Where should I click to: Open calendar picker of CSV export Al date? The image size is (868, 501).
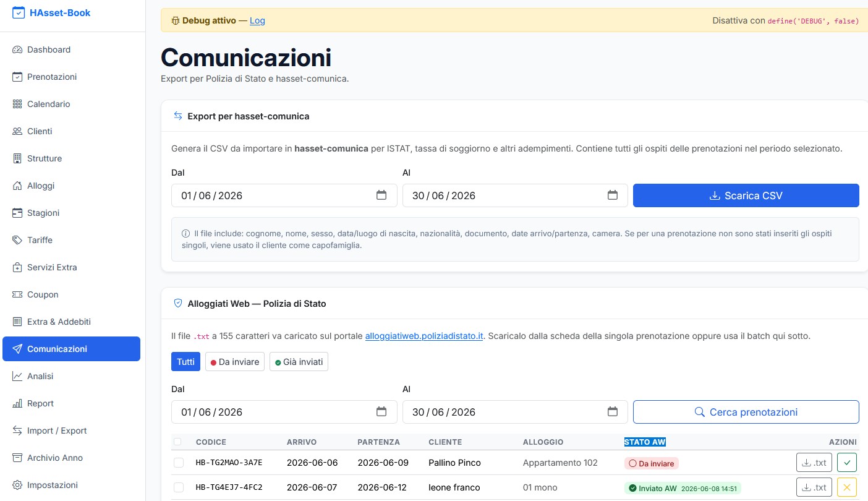coord(613,195)
